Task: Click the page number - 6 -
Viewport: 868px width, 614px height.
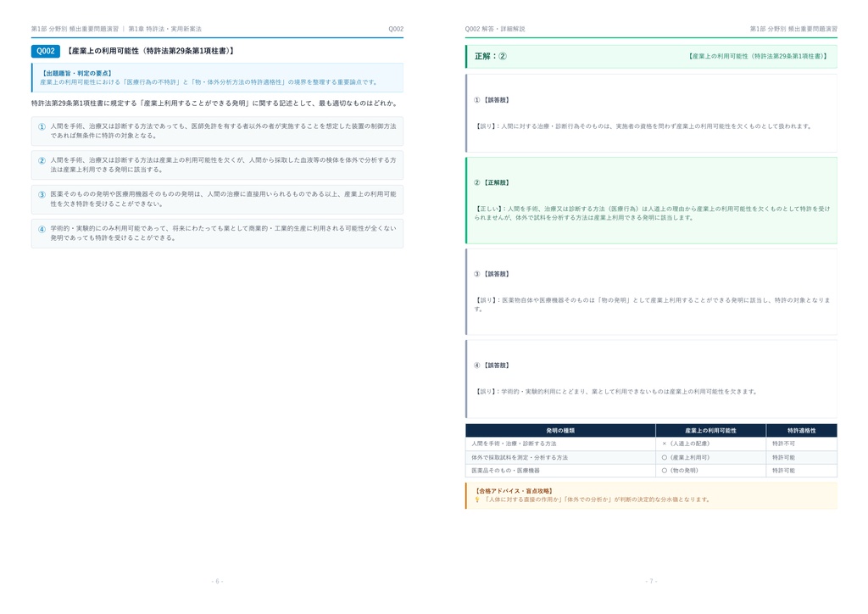Action: (x=217, y=581)
